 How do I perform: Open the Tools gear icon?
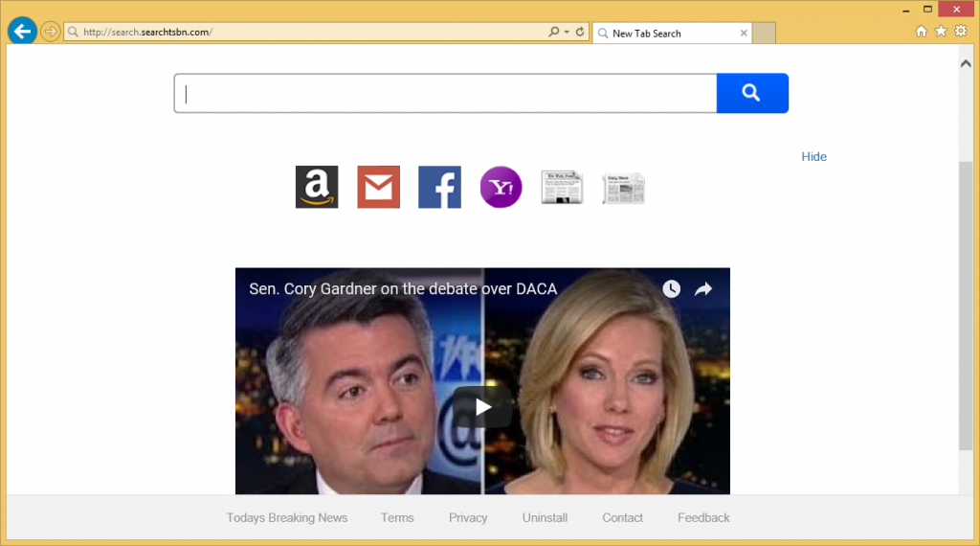point(960,32)
